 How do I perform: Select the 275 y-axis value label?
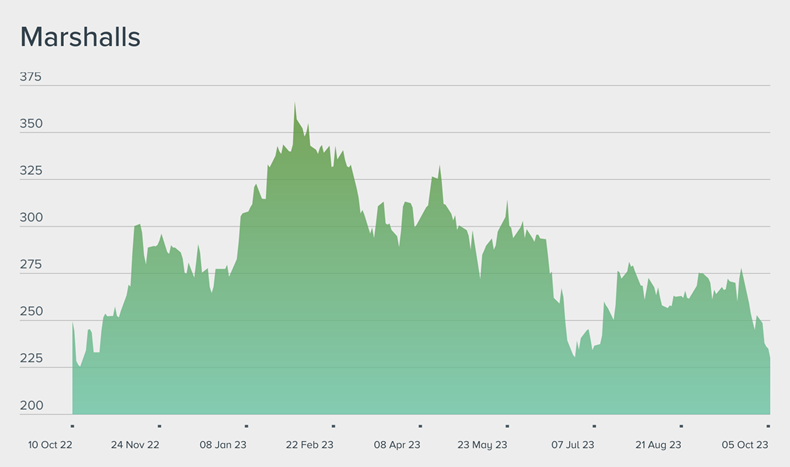point(31,265)
